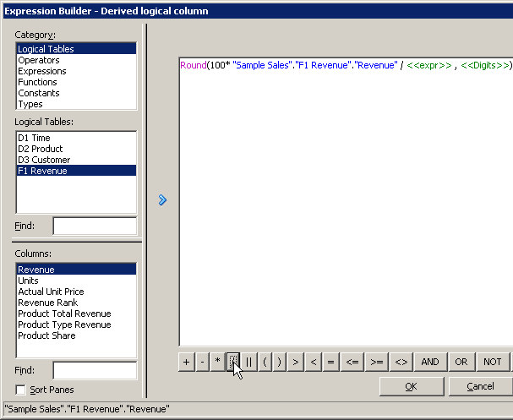Click the OK button

pyautogui.click(x=412, y=386)
